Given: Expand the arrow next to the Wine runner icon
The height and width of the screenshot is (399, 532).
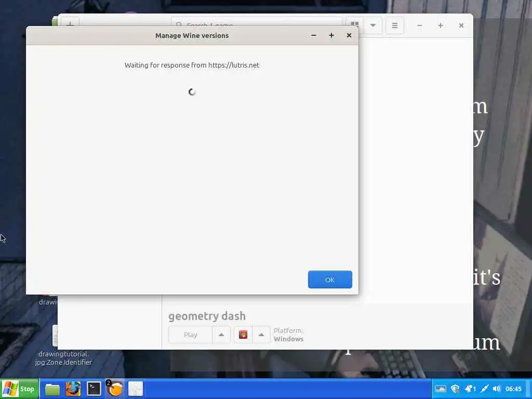Looking at the screenshot, I should tap(261, 335).
